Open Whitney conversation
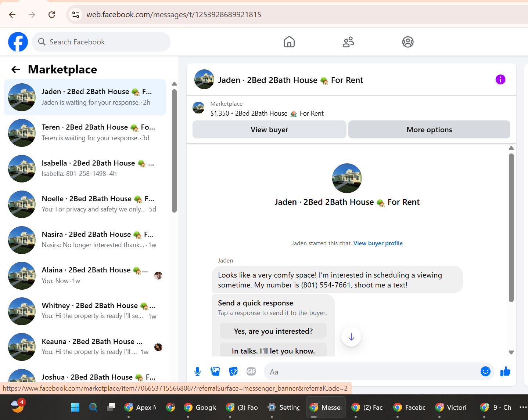The width and height of the screenshot is (528, 420). [x=85, y=311]
